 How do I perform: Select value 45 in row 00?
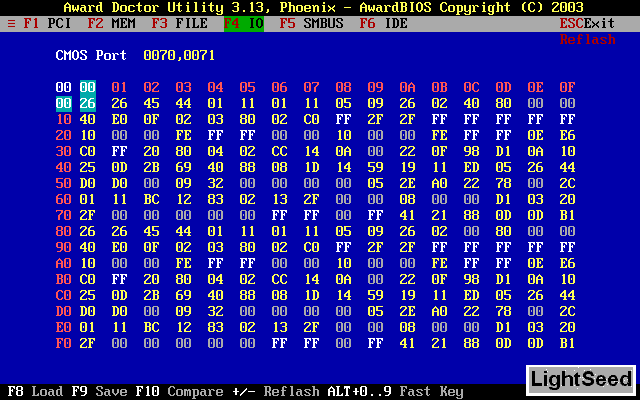click(151, 104)
